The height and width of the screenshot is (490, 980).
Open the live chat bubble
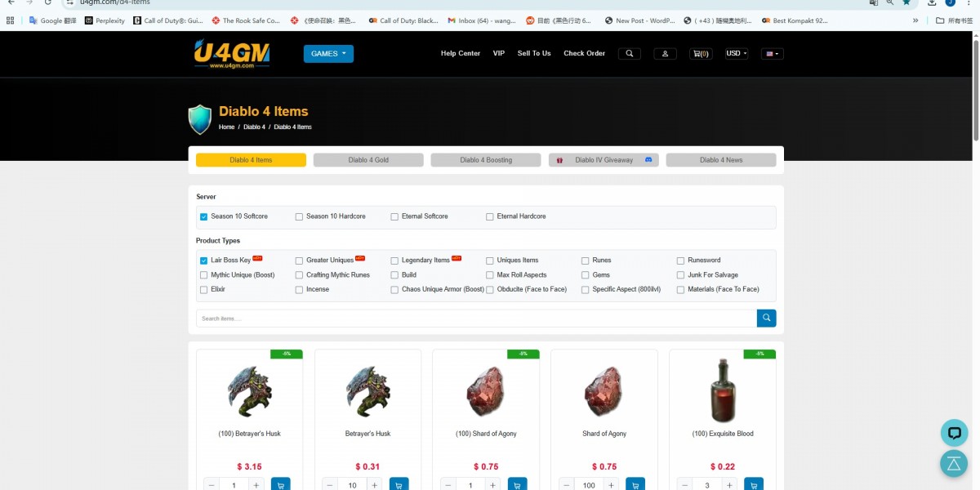[954, 433]
